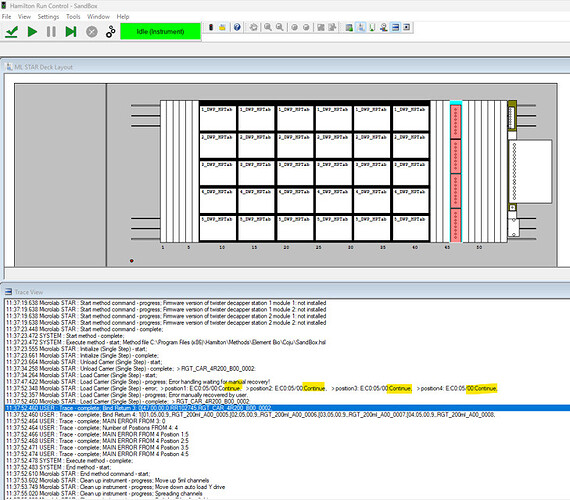This screenshot has width=570, height=500.
Task: Click the red dot on the deck
Action: point(132,261)
